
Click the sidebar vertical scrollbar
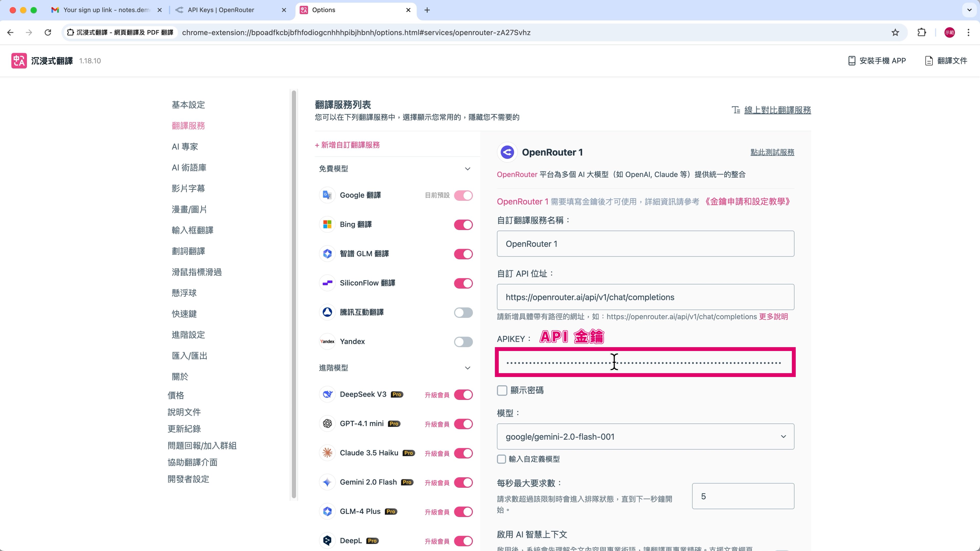click(294, 294)
